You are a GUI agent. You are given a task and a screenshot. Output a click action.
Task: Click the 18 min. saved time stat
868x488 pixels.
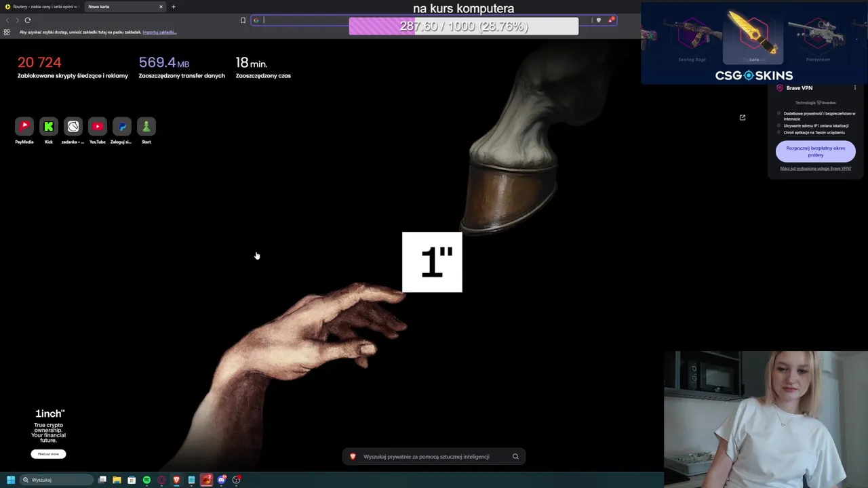coord(263,67)
